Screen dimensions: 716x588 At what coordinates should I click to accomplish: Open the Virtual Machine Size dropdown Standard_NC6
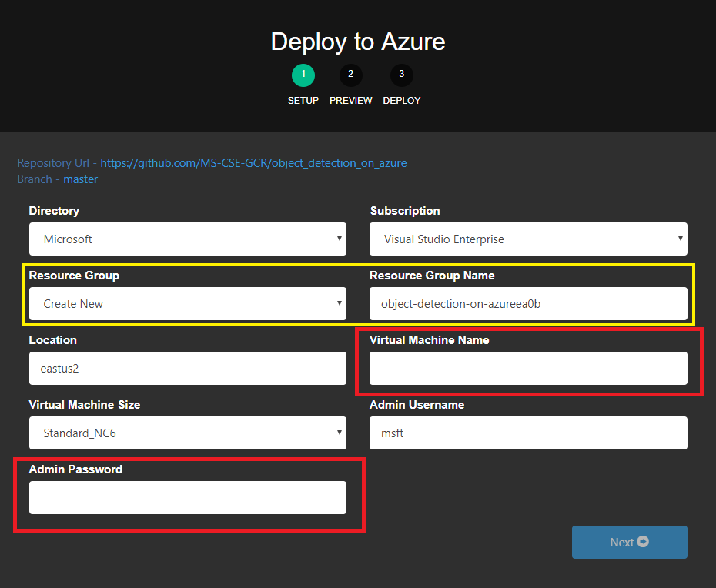[188, 433]
